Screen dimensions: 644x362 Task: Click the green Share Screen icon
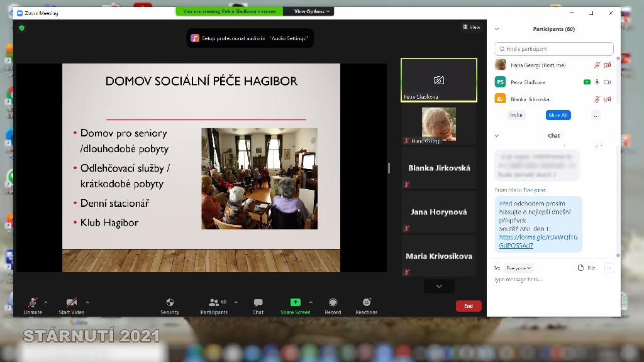tap(295, 302)
